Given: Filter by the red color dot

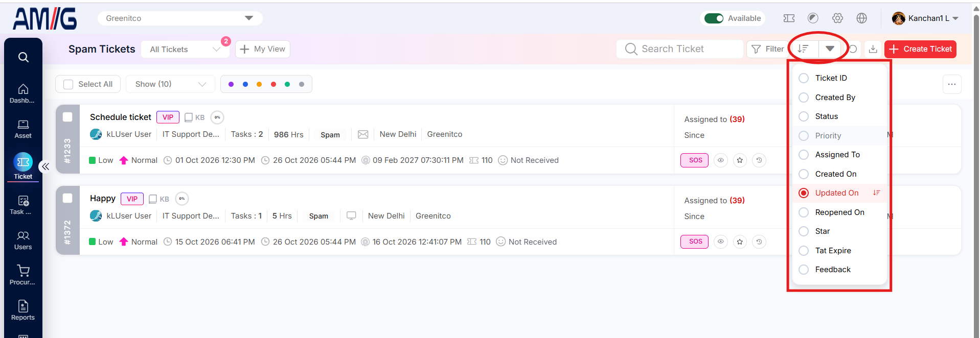Looking at the screenshot, I should pos(274,84).
